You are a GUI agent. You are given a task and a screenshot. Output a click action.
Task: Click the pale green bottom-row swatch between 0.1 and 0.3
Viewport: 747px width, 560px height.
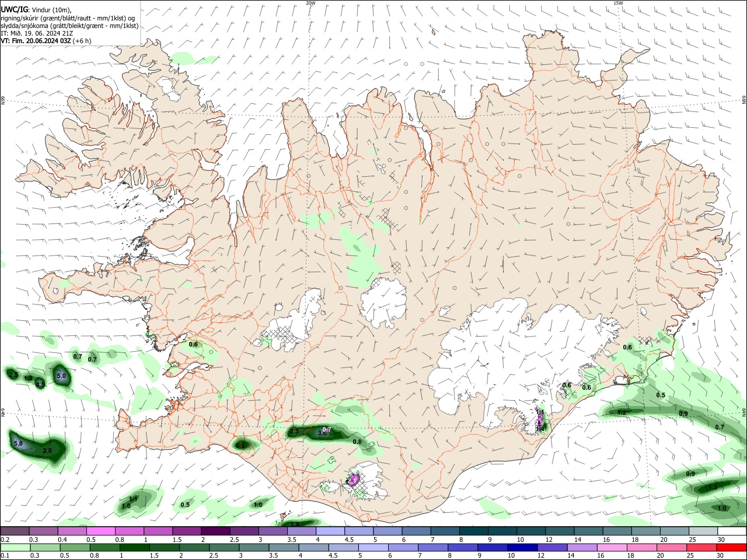click(15, 547)
